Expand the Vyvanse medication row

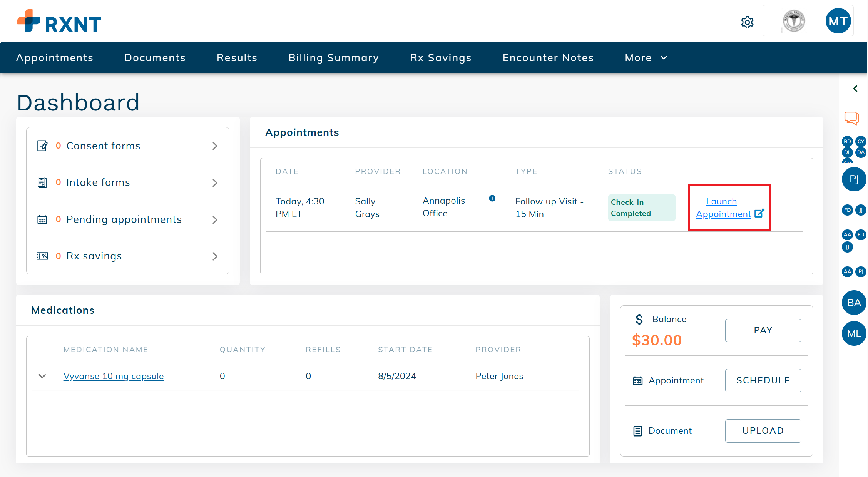(x=42, y=376)
